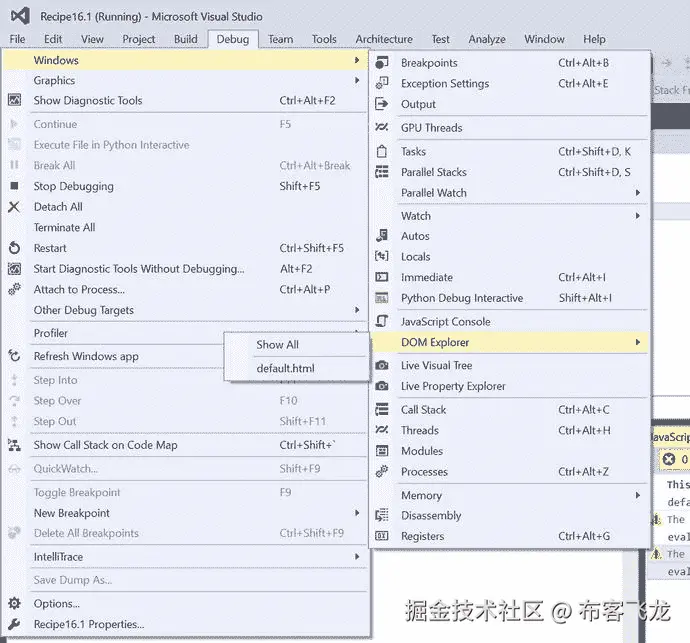Click the Immediate window icon
This screenshot has width=690, height=643.
pos(382,277)
